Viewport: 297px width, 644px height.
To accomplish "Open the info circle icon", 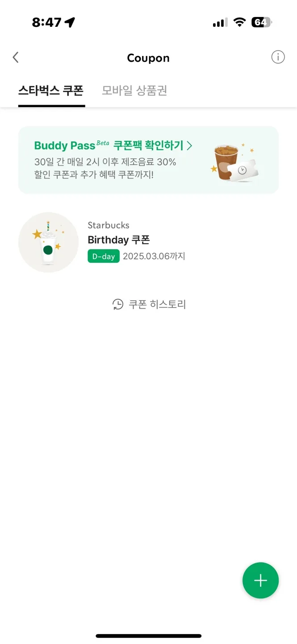I will coord(278,57).
